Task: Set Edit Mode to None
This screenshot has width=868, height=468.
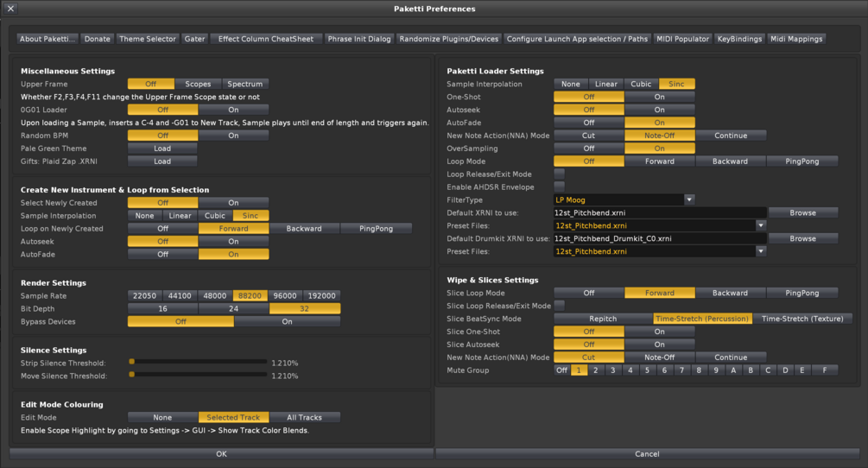Action: (162, 418)
